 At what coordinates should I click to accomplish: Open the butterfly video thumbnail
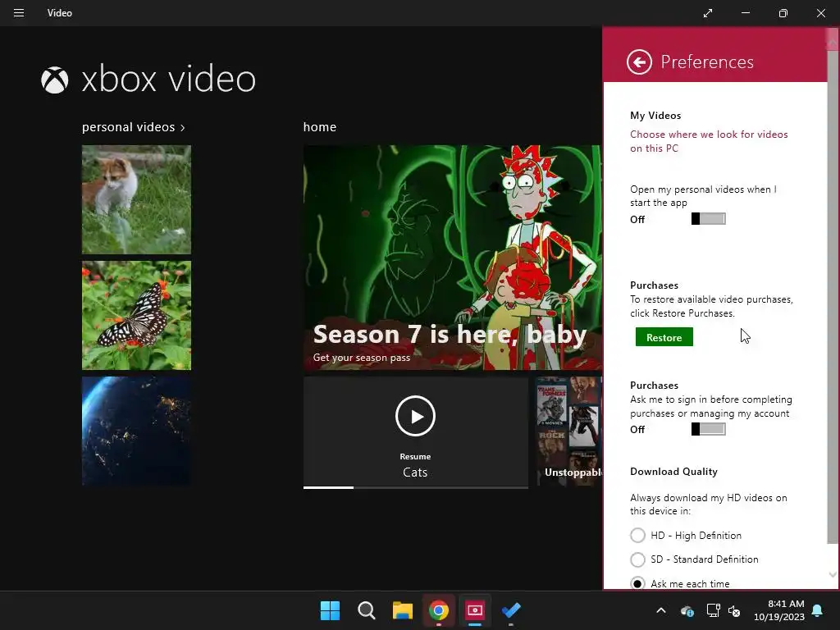point(136,315)
